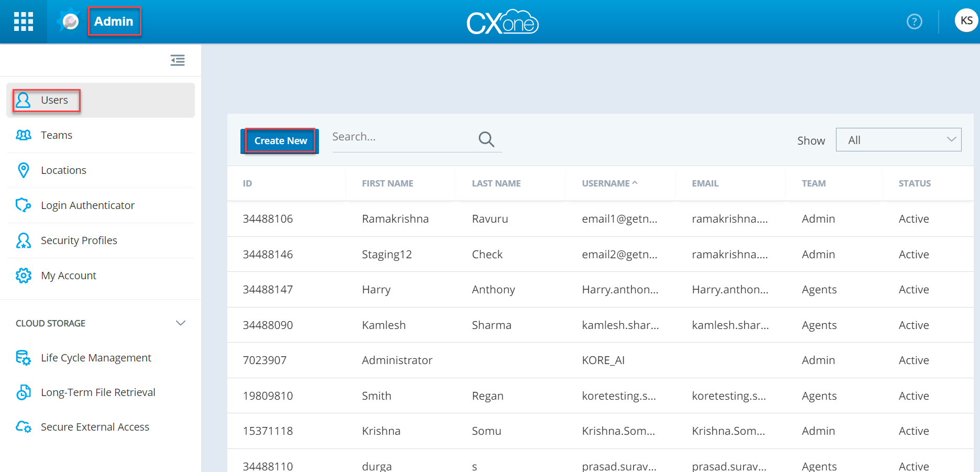Screen dimensions: 980x472
Task: Click the Life Cycle Management icon
Action: click(24, 358)
